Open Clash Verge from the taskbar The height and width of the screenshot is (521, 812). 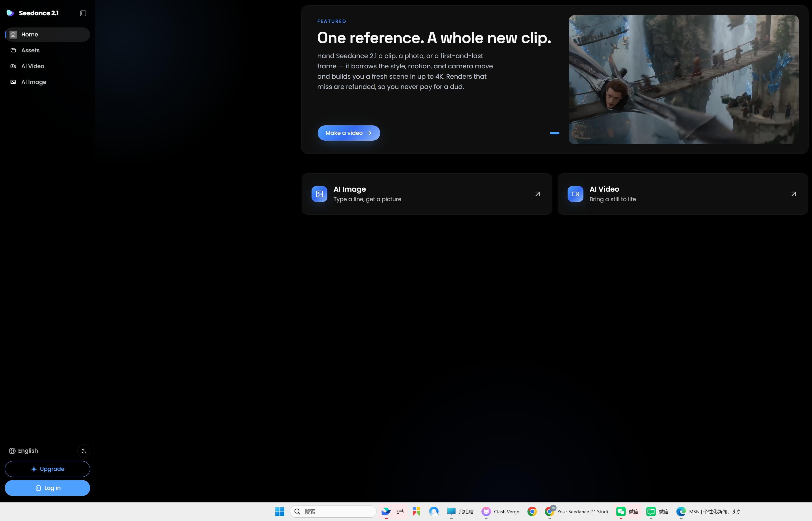(500, 511)
